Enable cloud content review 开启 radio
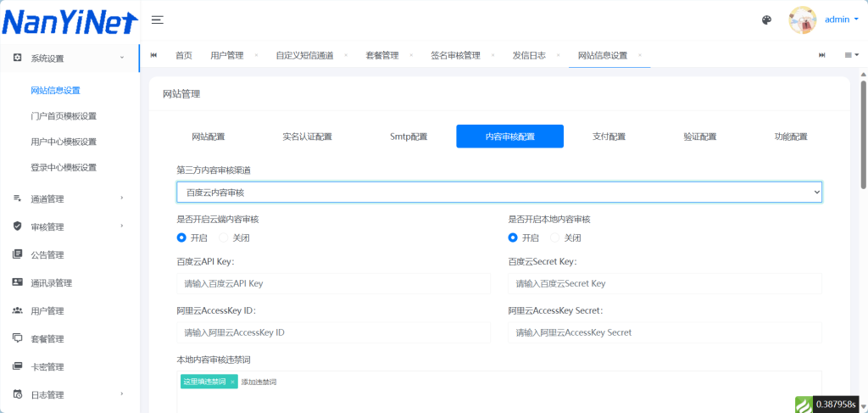 point(181,237)
